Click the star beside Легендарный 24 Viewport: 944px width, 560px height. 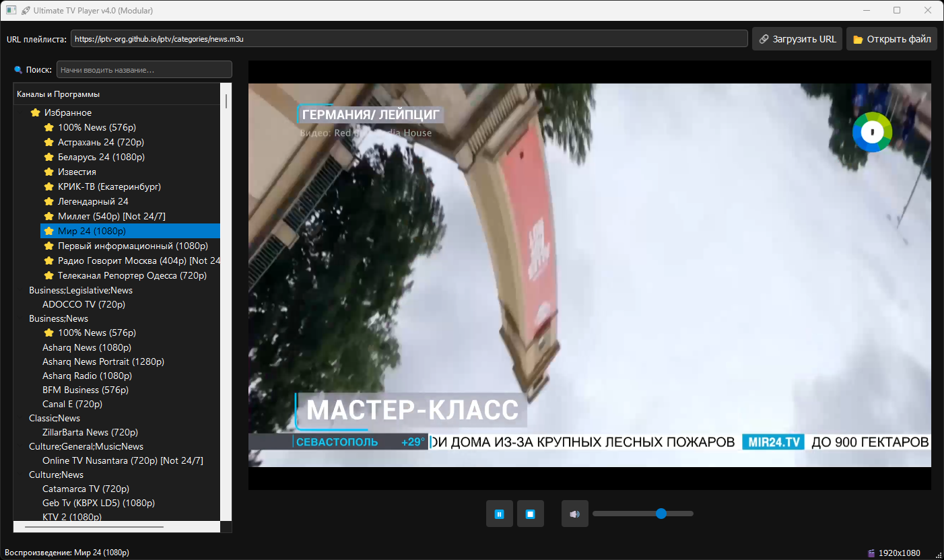pyautogui.click(x=48, y=201)
